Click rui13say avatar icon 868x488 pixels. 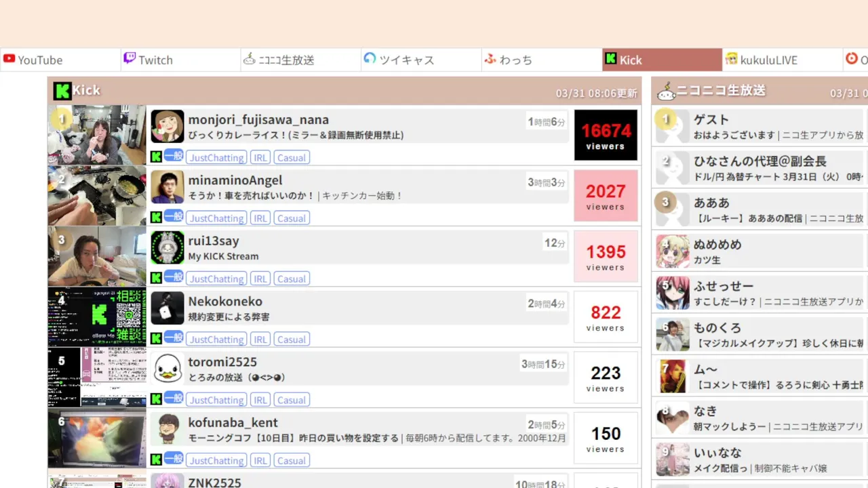point(167,247)
